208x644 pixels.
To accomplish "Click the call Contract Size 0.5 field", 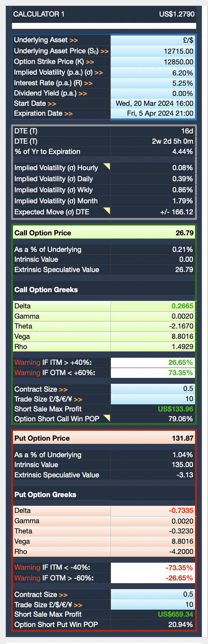I will pyautogui.click(x=152, y=389).
